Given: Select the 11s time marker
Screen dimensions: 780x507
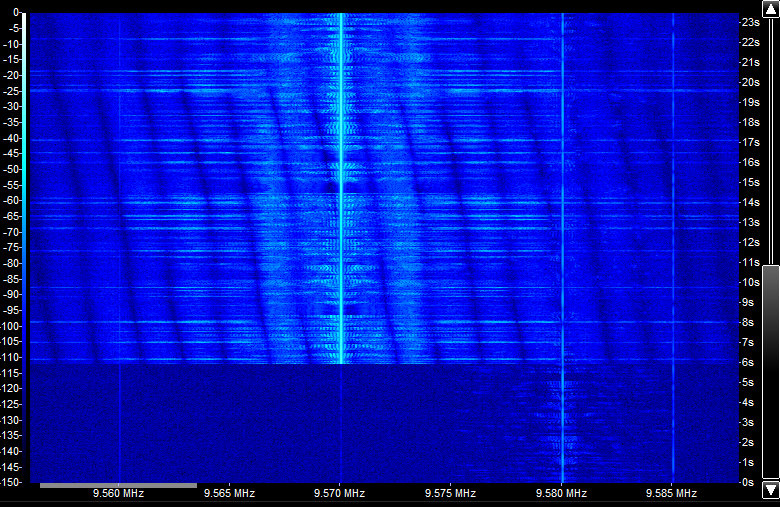Looking at the screenshot, I should [x=751, y=263].
